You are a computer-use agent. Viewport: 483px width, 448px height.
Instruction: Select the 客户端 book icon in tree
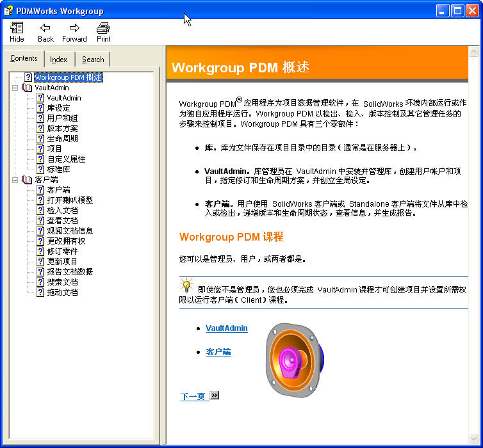pyautogui.click(x=27, y=180)
